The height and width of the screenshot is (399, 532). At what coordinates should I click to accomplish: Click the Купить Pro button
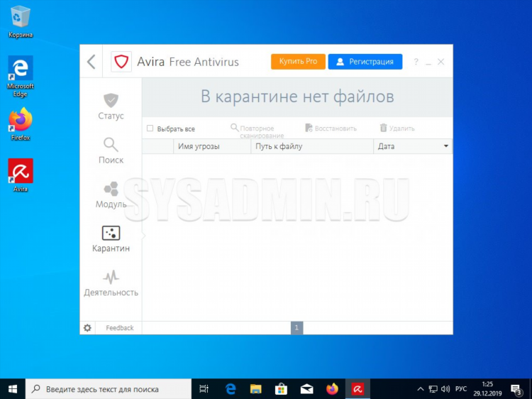click(298, 62)
